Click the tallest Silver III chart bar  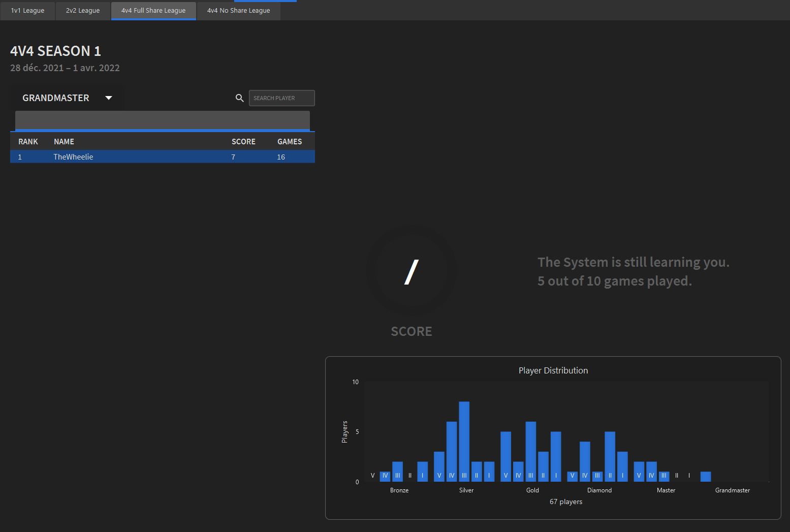click(464, 441)
